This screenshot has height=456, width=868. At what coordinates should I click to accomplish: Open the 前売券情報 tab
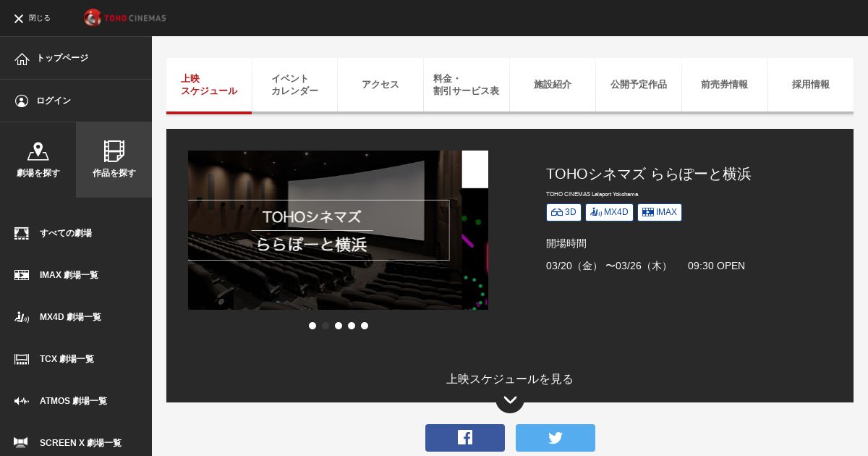[x=725, y=85]
